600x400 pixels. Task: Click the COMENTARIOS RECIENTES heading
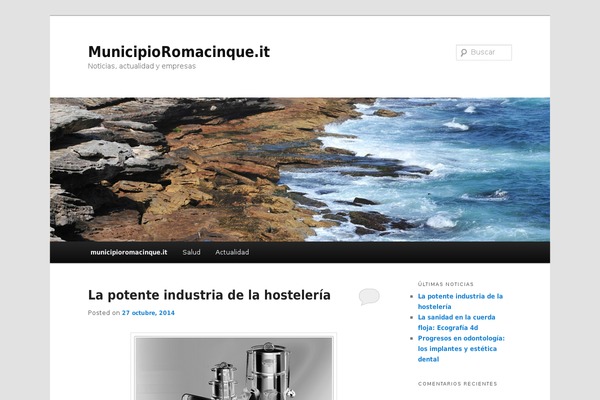point(457,384)
